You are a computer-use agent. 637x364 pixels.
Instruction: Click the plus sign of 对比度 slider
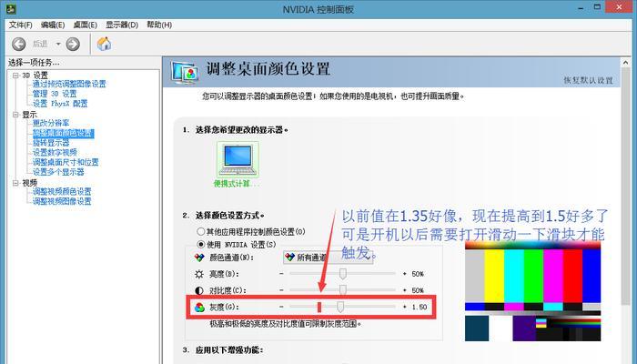404,290
